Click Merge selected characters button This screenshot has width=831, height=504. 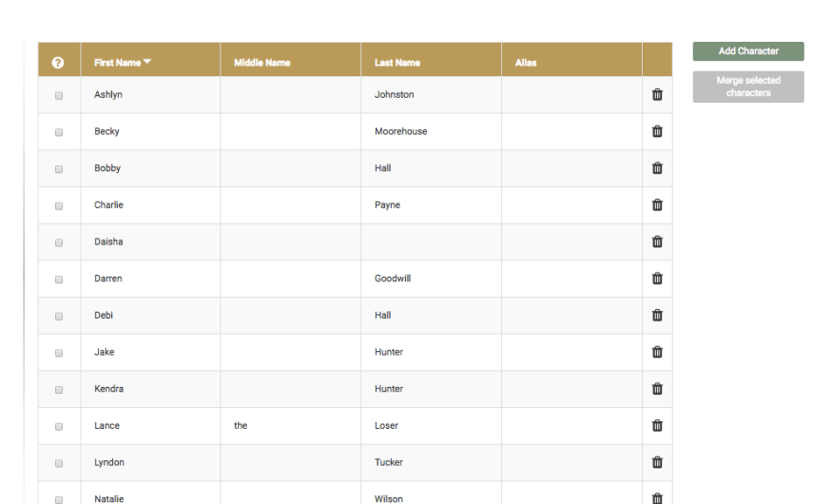[x=748, y=87]
